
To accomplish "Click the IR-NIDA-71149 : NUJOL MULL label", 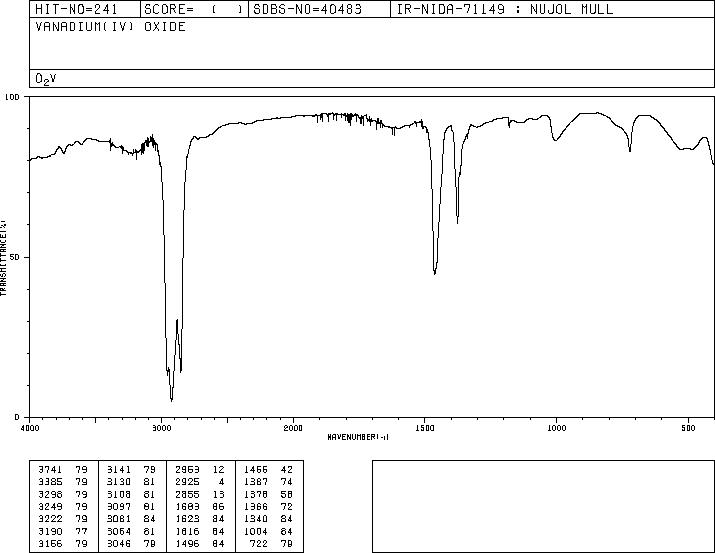I will pos(505,9).
